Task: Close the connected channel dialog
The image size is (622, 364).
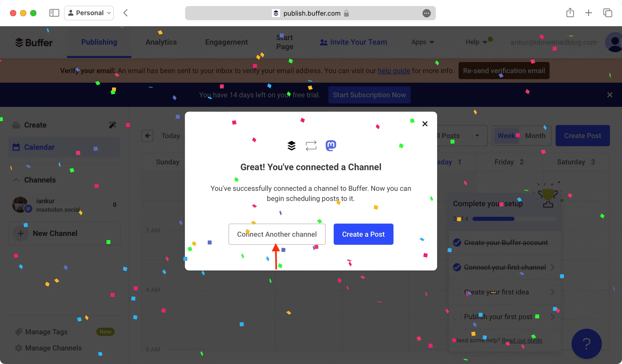Action: coord(425,124)
